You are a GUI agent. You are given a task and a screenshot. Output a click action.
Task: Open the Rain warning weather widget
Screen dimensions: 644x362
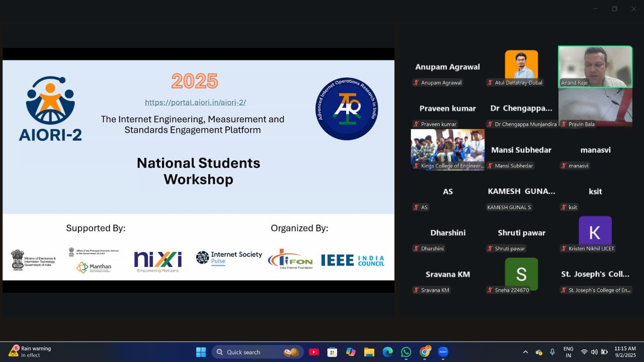(30, 351)
